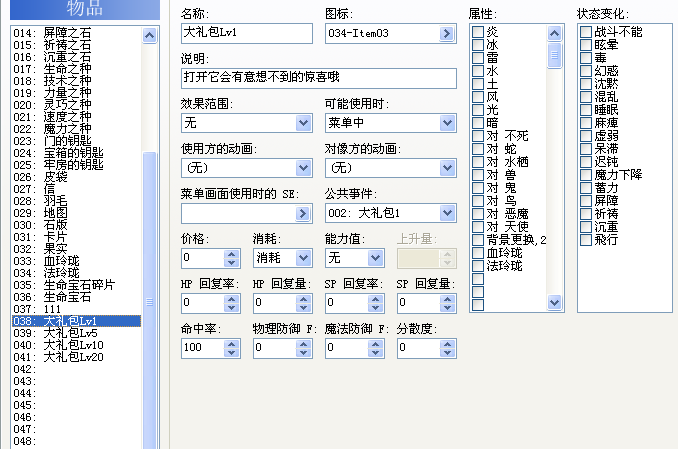Tick the 血玲珑 attribute checkbox
678x449 pixels.
[x=478, y=253]
